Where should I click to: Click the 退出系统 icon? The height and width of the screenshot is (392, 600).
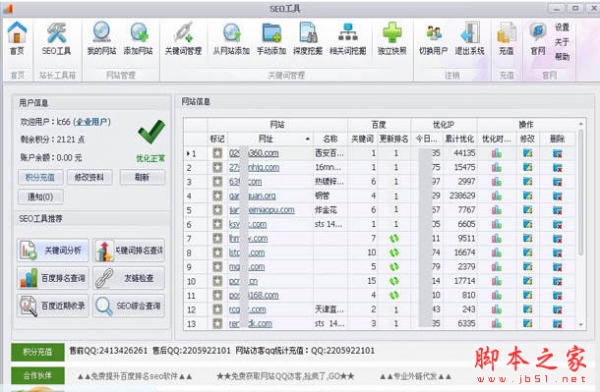470,38
